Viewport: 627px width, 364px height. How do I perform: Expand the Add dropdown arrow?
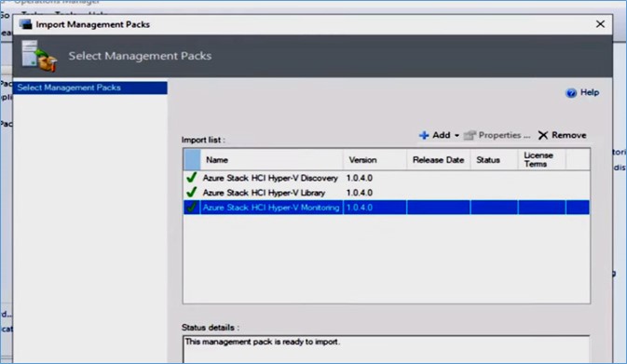[x=457, y=135]
